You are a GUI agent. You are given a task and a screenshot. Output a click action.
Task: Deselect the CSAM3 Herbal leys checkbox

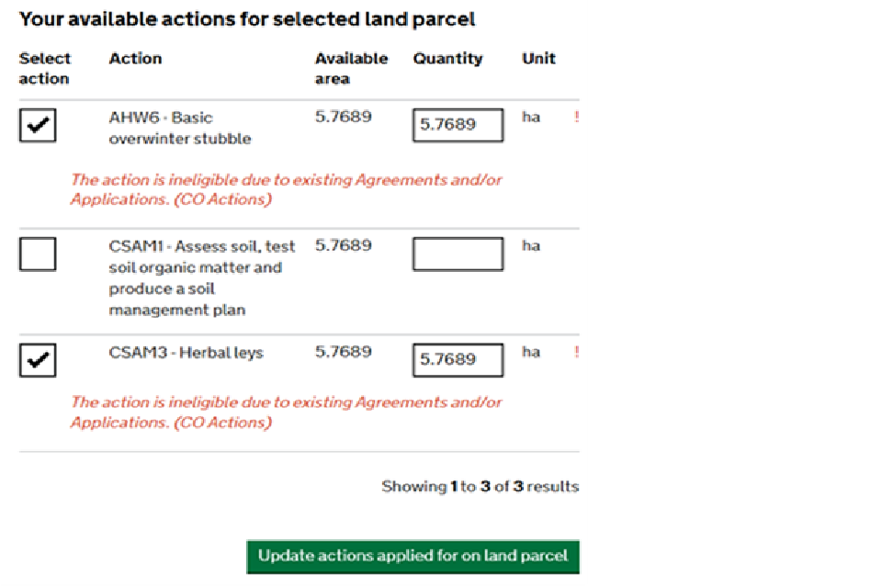pos(38,360)
